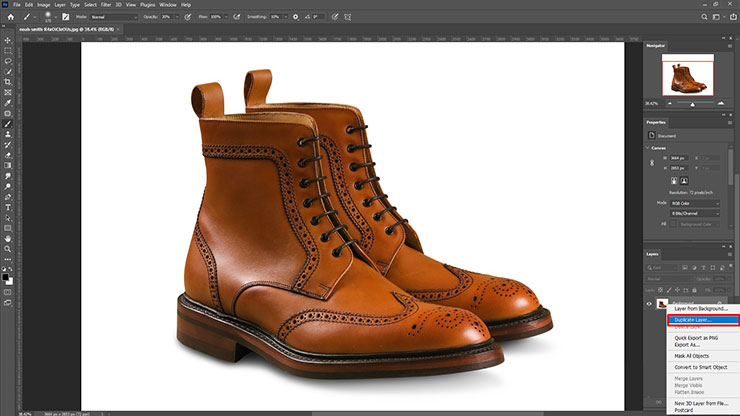Select the Horizontal Type tool
Viewport: 740px width, 416px height.
coord(8,208)
